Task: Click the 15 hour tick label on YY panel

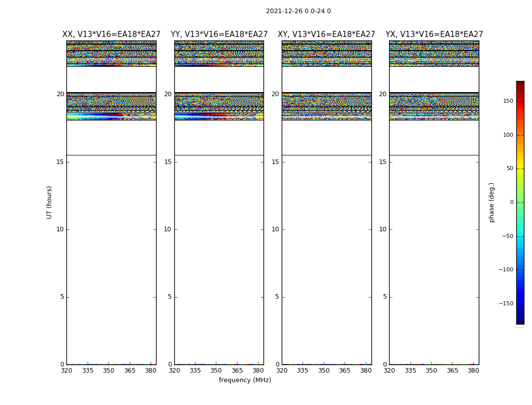Action: (x=168, y=161)
